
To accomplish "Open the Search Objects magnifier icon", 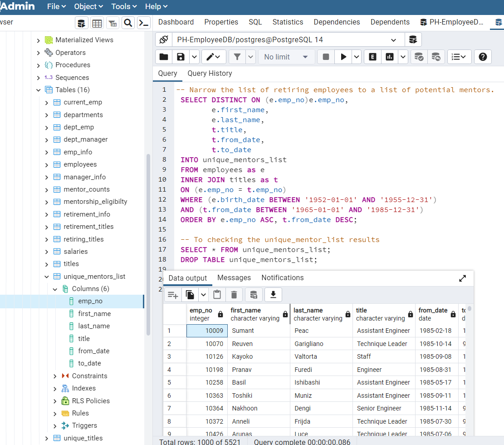I will tap(128, 23).
